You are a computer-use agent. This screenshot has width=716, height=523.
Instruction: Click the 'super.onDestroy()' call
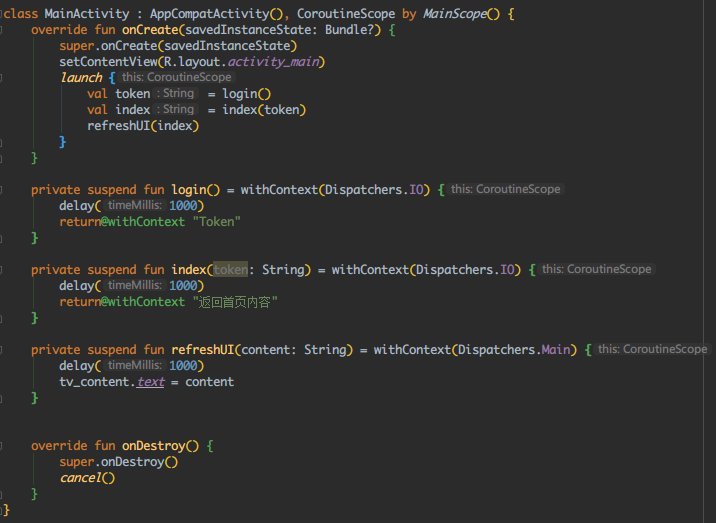(119, 462)
